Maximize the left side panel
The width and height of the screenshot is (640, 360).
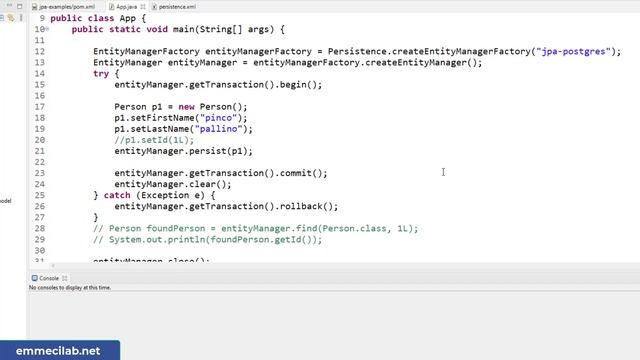tap(20, 6)
